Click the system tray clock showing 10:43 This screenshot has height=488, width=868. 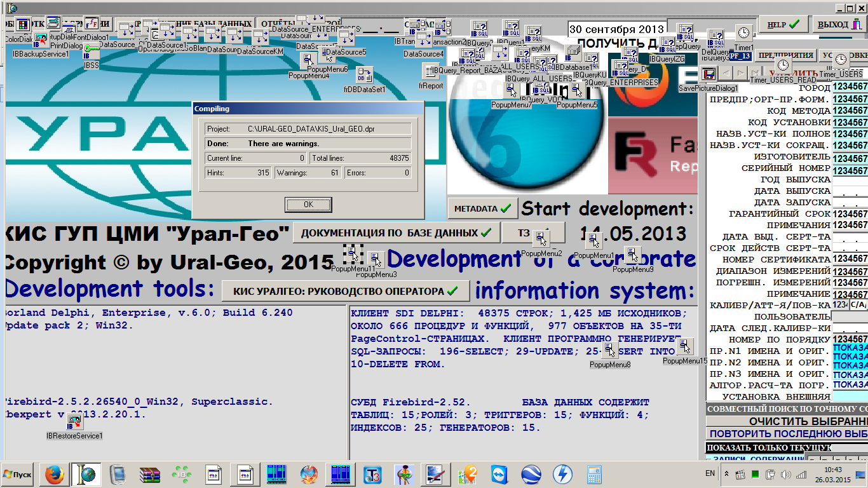[x=832, y=474]
